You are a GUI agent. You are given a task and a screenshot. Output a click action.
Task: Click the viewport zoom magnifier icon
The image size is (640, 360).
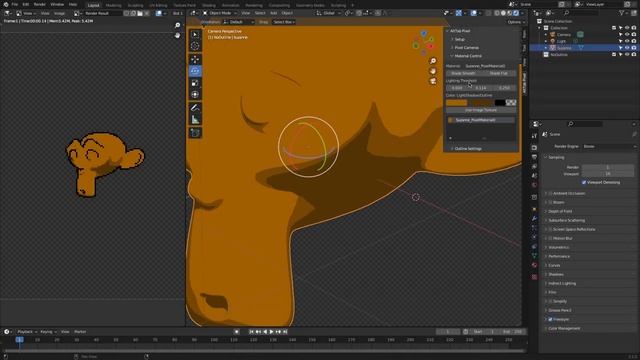pos(433,61)
